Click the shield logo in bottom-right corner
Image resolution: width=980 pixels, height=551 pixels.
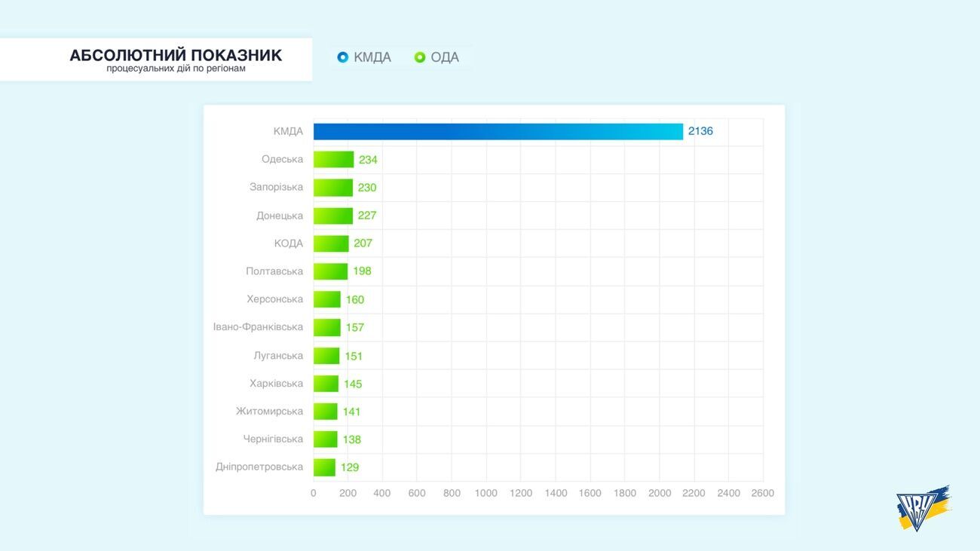point(921,507)
